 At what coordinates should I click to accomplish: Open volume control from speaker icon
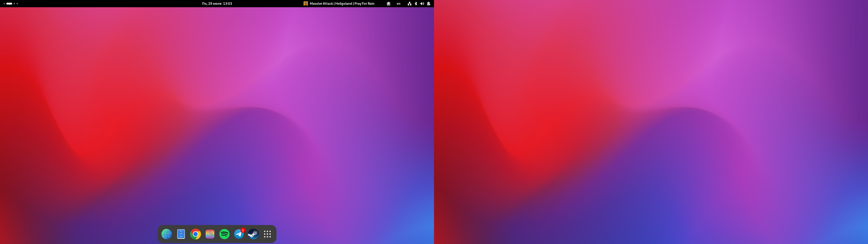[x=422, y=4]
